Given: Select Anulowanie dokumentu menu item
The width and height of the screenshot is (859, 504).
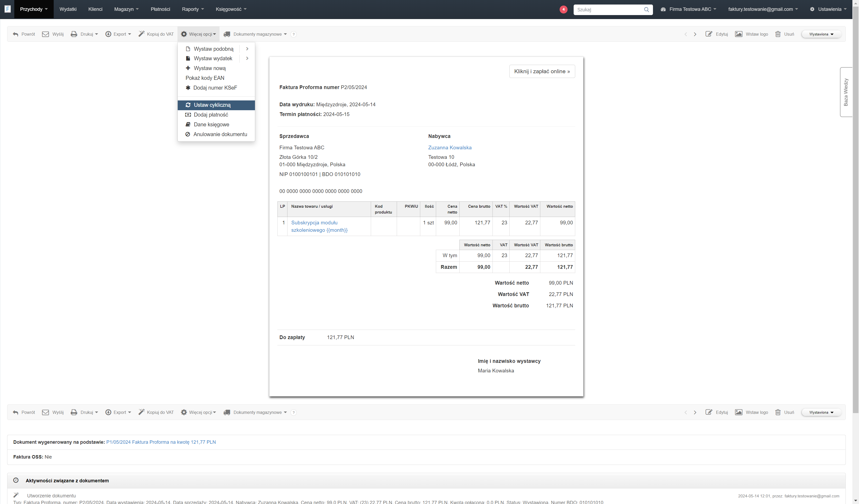Looking at the screenshot, I should point(216,134).
